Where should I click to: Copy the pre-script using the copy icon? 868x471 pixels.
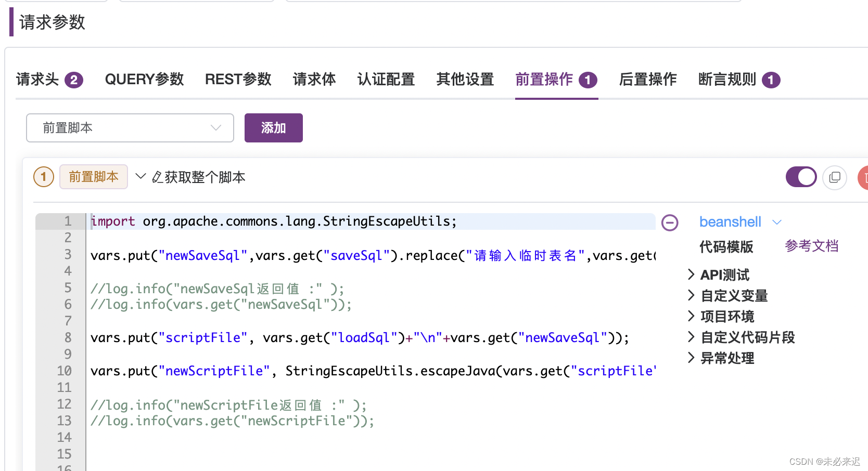pos(835,177)
